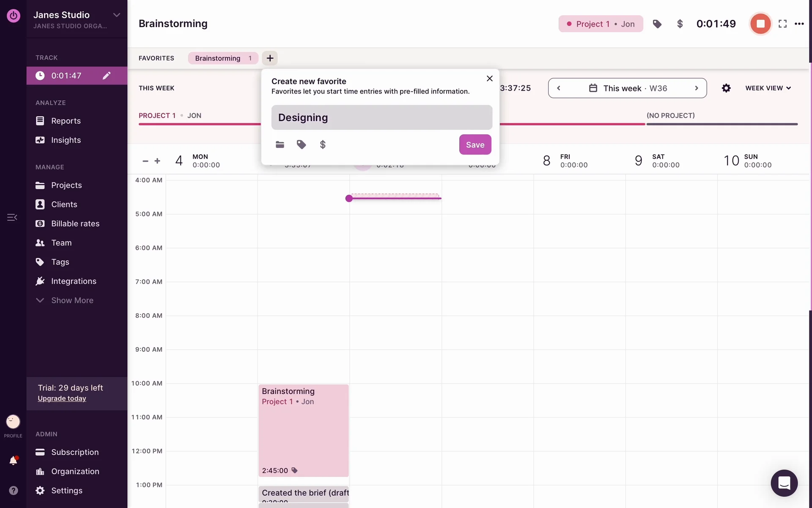
Task: Enter fullscreen timer mode
Action: (782, 24)
